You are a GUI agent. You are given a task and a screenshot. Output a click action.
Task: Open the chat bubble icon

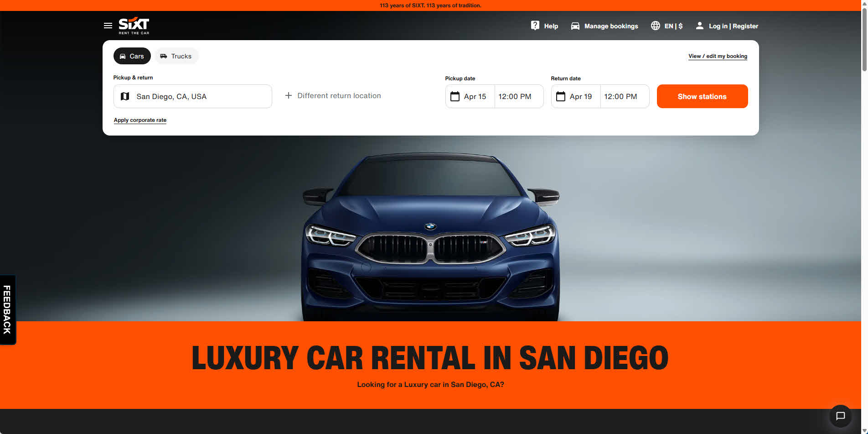tap(840, 416)
